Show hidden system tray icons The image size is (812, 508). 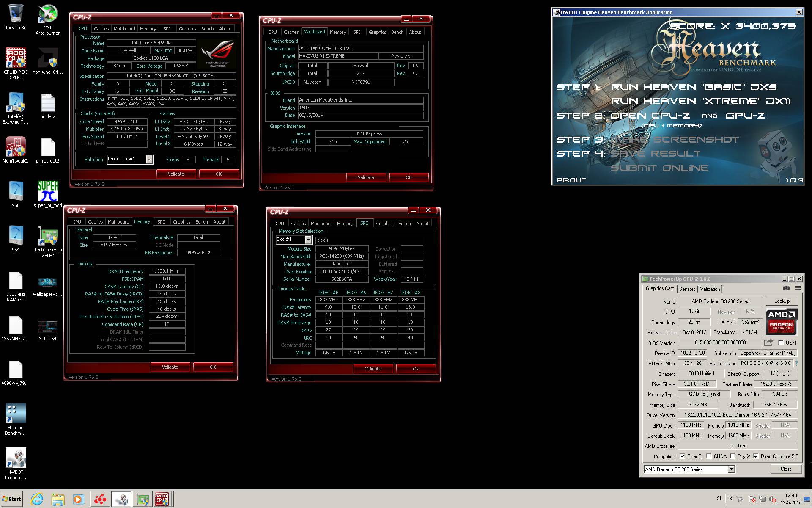(730, 499)
